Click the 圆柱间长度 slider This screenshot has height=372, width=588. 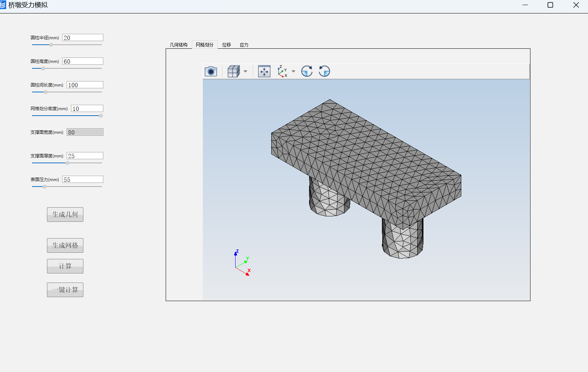[x=67, y=92]
